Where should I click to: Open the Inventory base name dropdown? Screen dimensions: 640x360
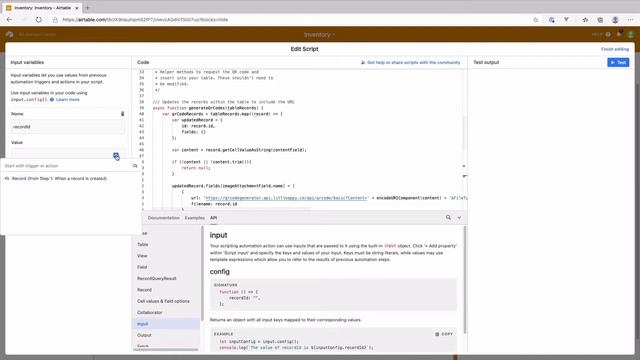319,35
